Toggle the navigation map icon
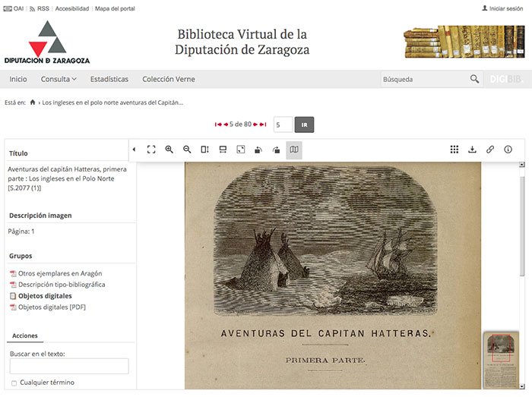Viewport: 532px width, 397px height. pos(294,150)
